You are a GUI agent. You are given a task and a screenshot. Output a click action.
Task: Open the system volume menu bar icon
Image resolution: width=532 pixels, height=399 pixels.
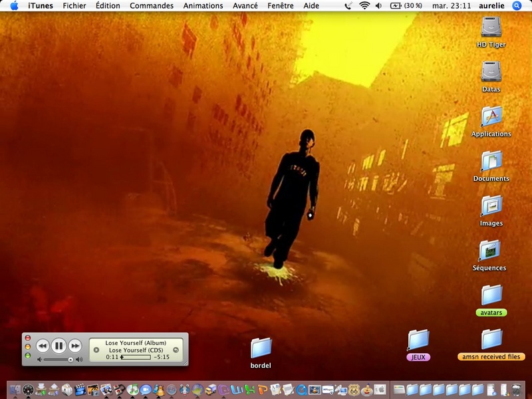tap(378, 6)
